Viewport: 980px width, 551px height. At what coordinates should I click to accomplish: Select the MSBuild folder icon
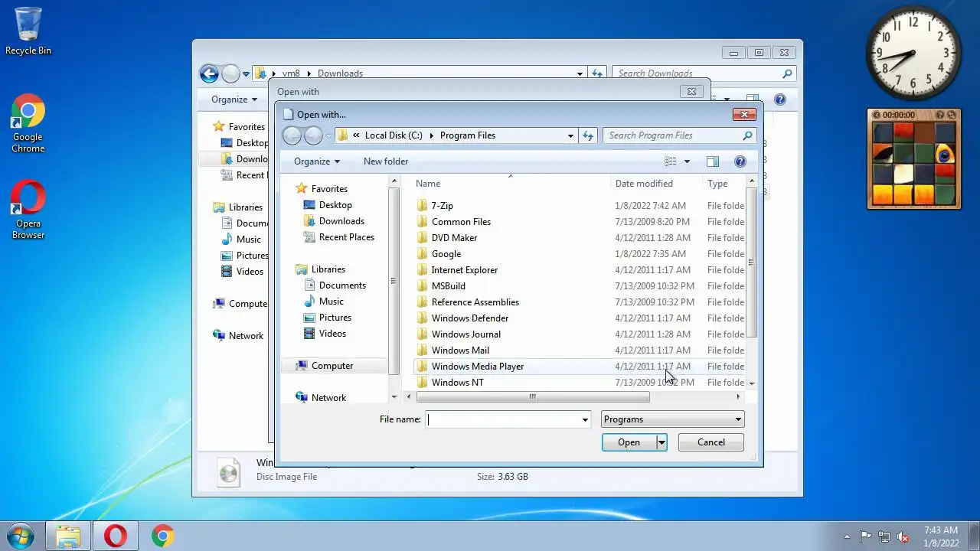pos(422,286)
